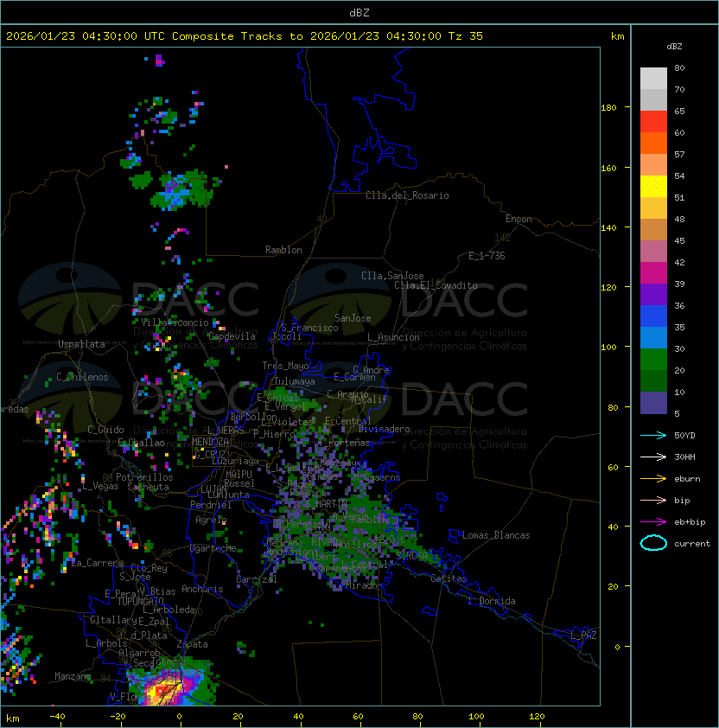This screenshot has height=728, width=719.
Task: Click the Zapata place label
Action: 192,644
